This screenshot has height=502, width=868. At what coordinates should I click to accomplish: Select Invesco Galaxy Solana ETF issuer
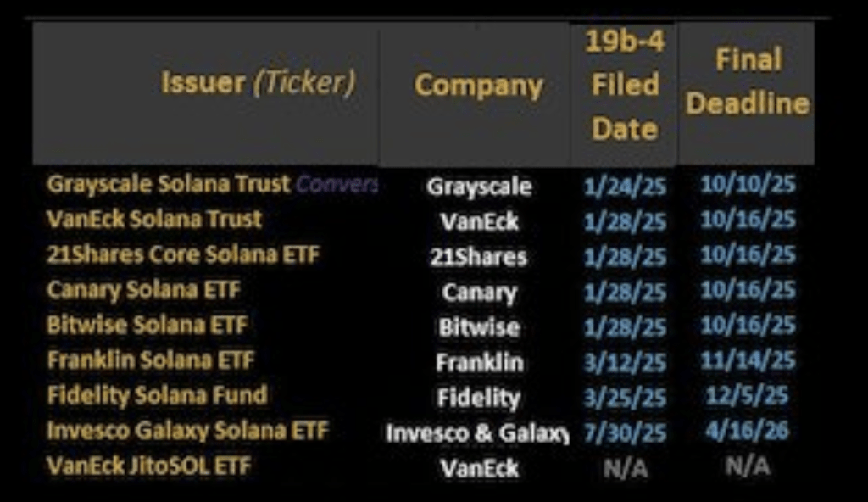click(x=186, y=431)
